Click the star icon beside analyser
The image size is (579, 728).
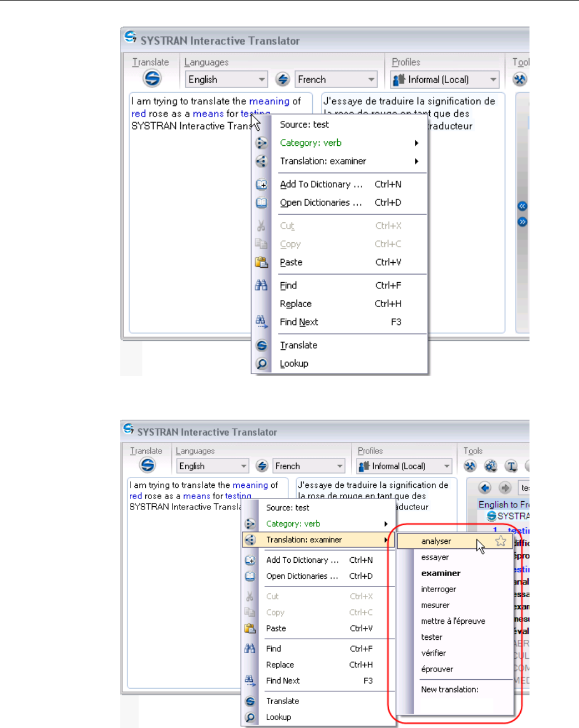[x=501, y=541]
